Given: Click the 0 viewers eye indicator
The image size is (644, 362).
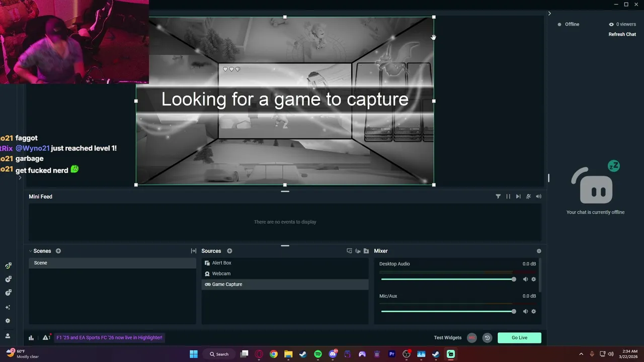Looking at the screenshot, I should click(x=622, y=24).
